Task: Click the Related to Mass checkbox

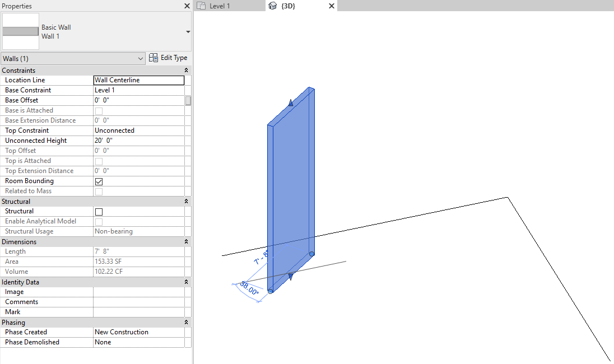Action: click(x=99, y=192)
